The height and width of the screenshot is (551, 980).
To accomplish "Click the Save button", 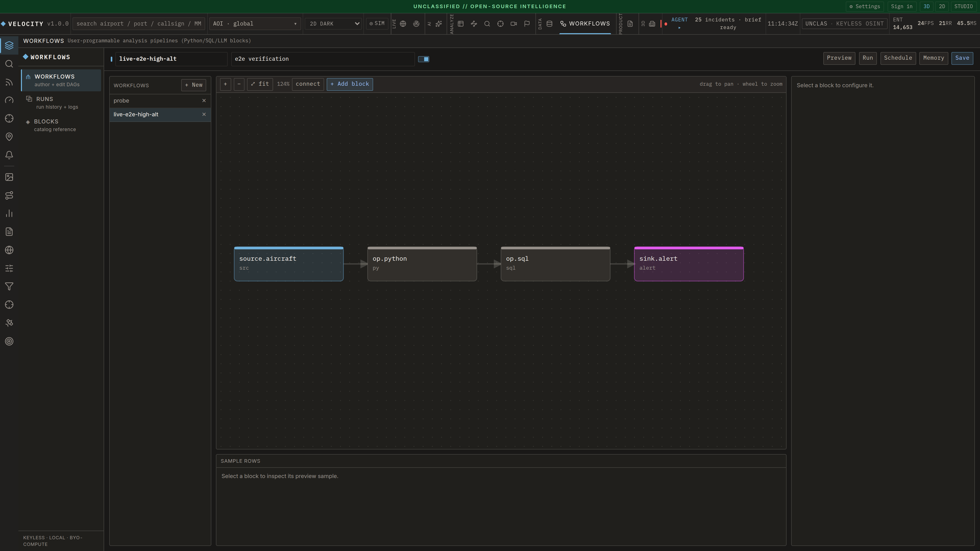I will [x=962, y=58].
